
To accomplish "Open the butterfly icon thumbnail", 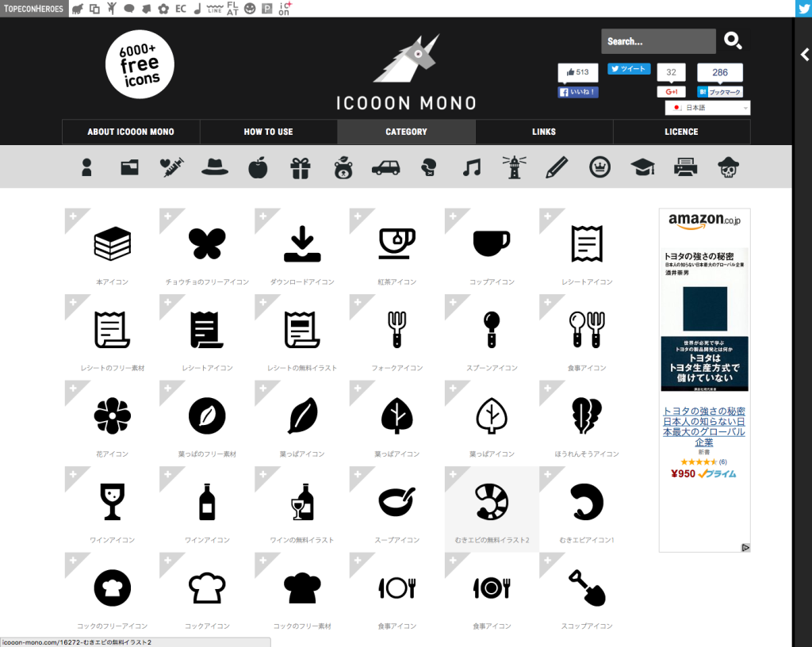I will pos(207,243).
